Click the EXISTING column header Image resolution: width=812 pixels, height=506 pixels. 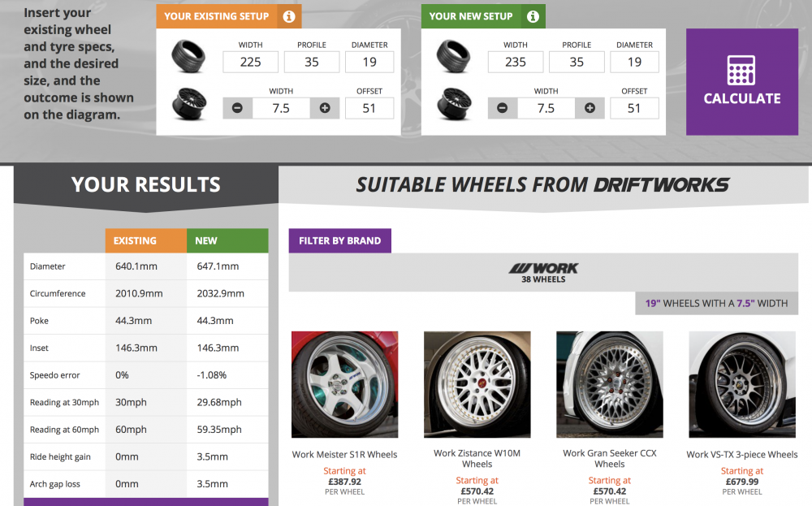pyautogui.click(x=146, y=241)
